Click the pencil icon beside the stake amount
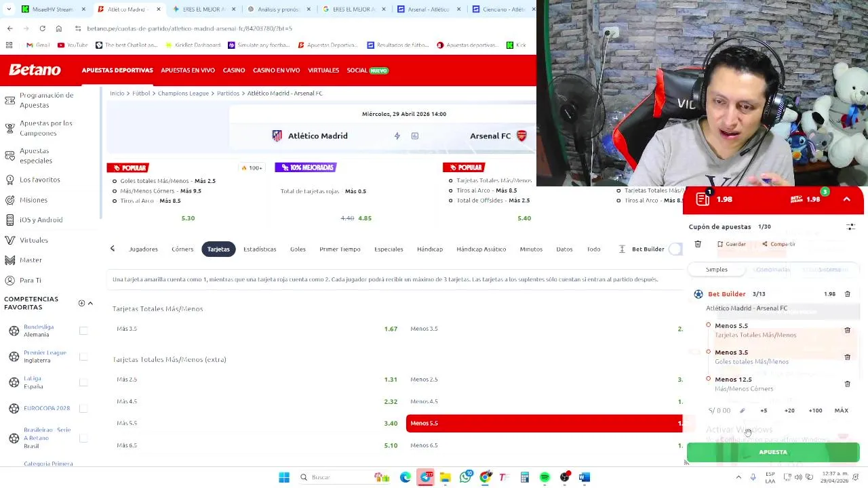Viewport: 868px width, 488px height. [x=742, y=411]
